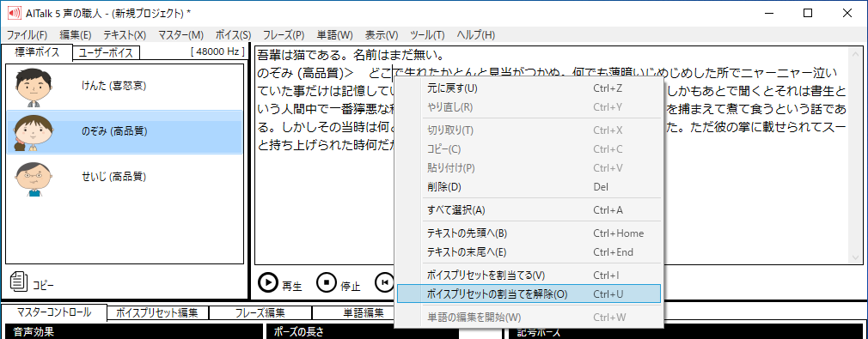Click the けんた (喜怒哀) name label

[x=113, y=86]
